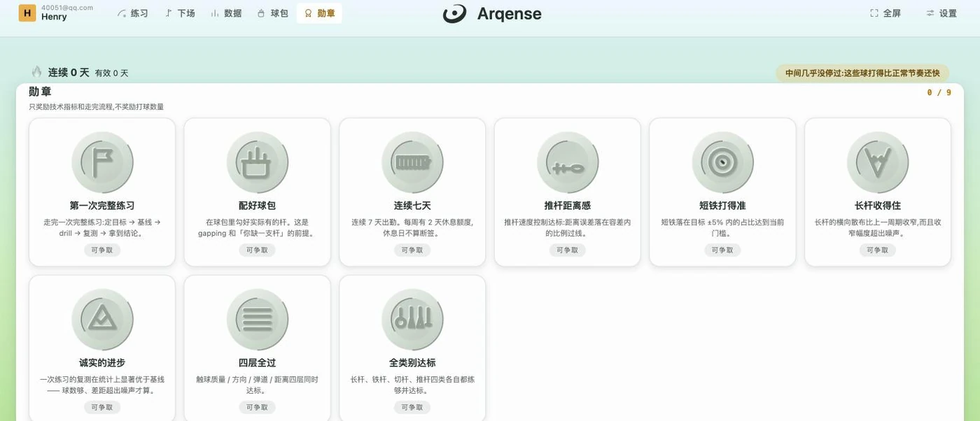The height and width of the screenshot is (421, 980).
Task: Click description 推杆速度控制达标 text
Action: tap(568, 227)
